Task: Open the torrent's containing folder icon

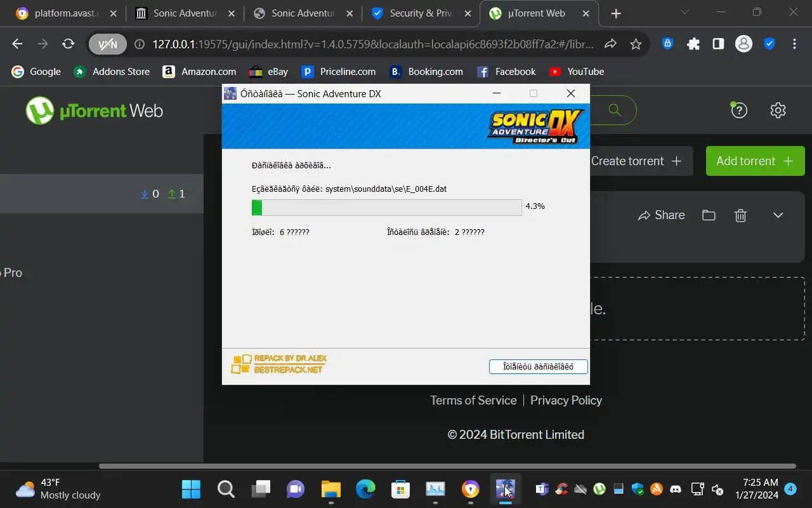Action: point(709,215)
